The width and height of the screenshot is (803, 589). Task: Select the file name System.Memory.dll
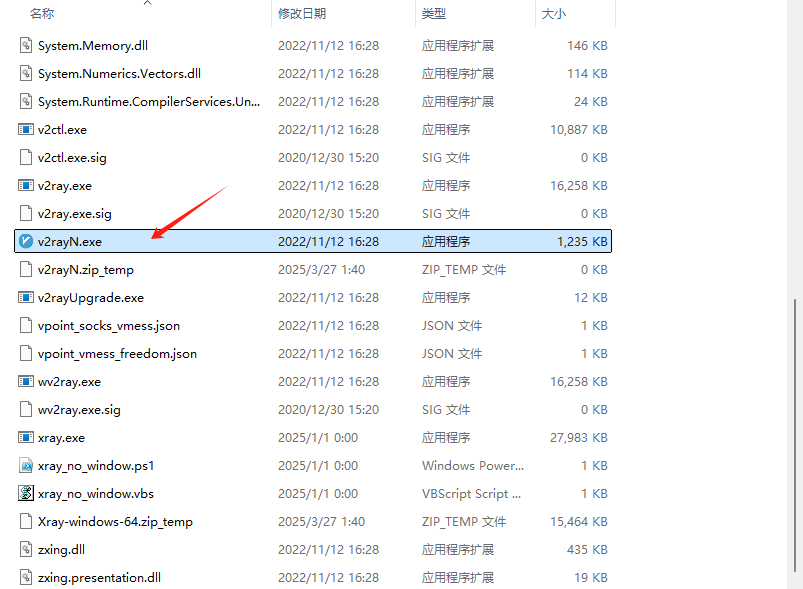[x=93, y=46]
